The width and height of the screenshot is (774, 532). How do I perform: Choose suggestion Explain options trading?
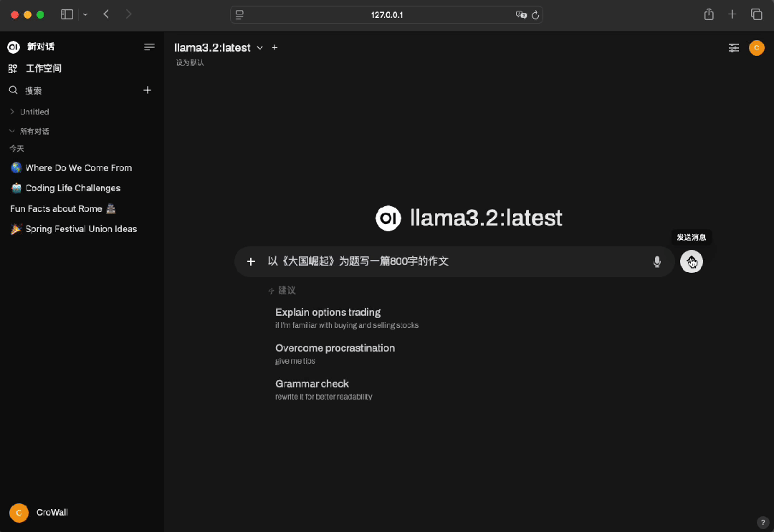(x=347, y=318)
